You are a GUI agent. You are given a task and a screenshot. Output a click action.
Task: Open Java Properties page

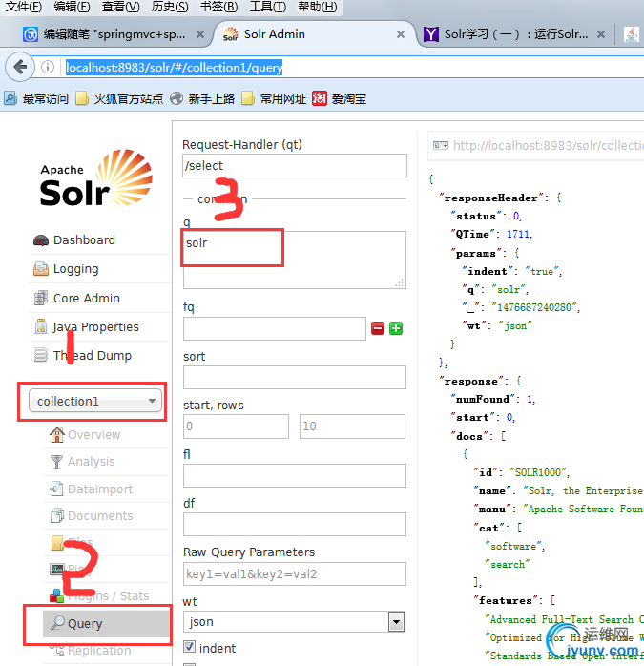[95, 326]
